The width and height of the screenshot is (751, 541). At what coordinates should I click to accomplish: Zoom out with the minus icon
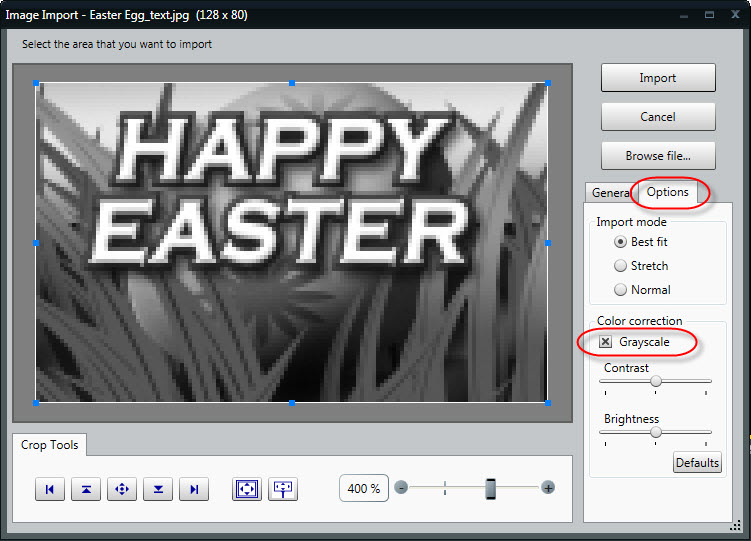[x=401, y=488]
